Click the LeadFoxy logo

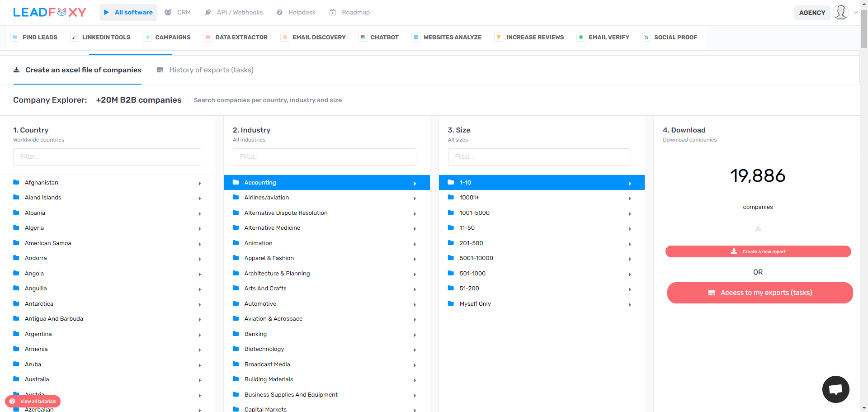(x=50, y=12)
